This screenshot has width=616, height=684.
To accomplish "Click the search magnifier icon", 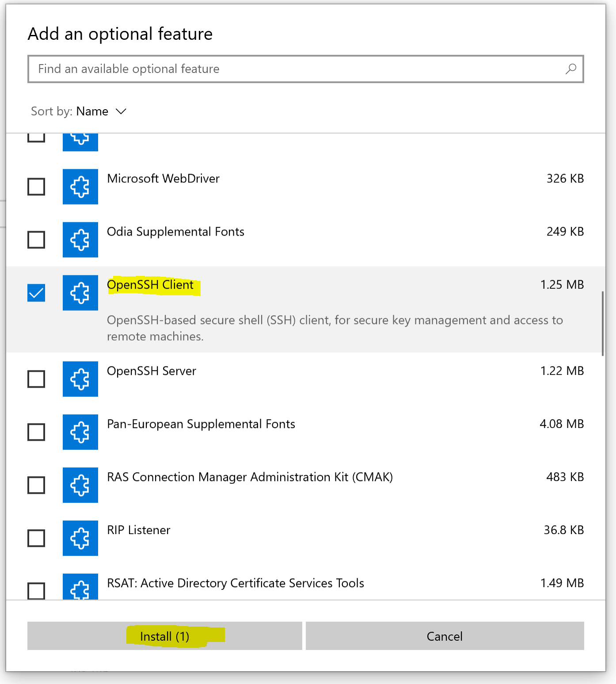I will pos(570,69).
